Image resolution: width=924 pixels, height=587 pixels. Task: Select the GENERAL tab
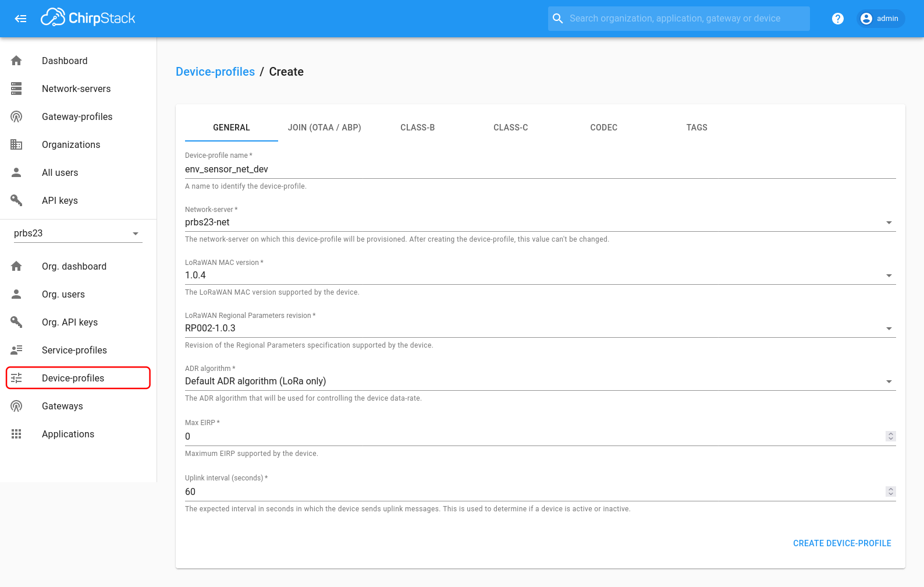coord(232,128)
